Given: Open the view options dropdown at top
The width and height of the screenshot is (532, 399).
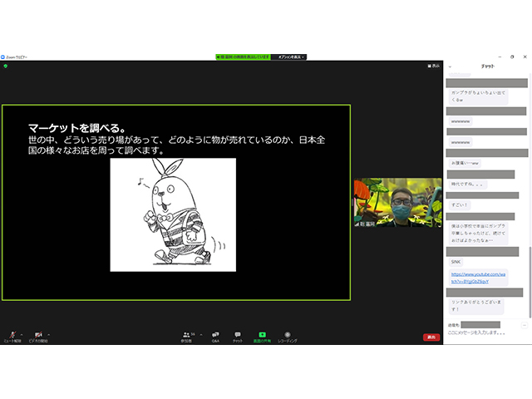Looking at the screenshot, I should [x=291, y=57].
